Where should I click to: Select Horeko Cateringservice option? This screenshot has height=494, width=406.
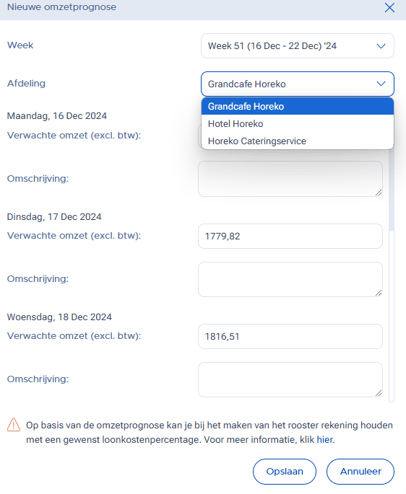point(297,141)
